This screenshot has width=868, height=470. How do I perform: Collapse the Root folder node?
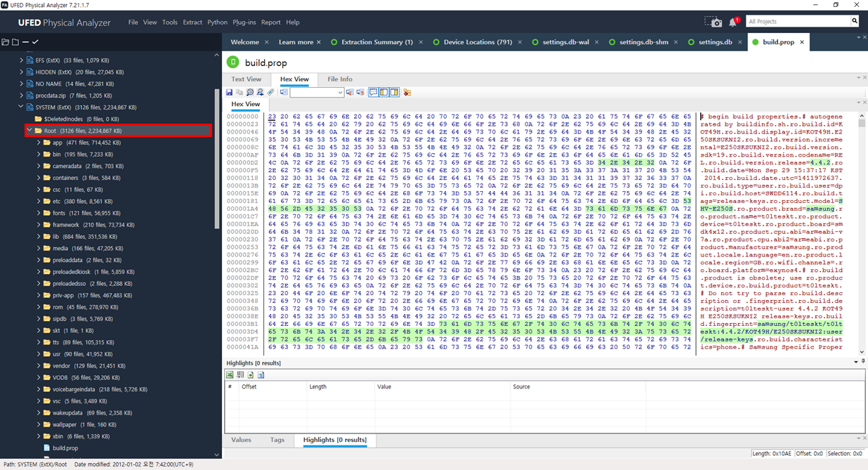[30, 131]
